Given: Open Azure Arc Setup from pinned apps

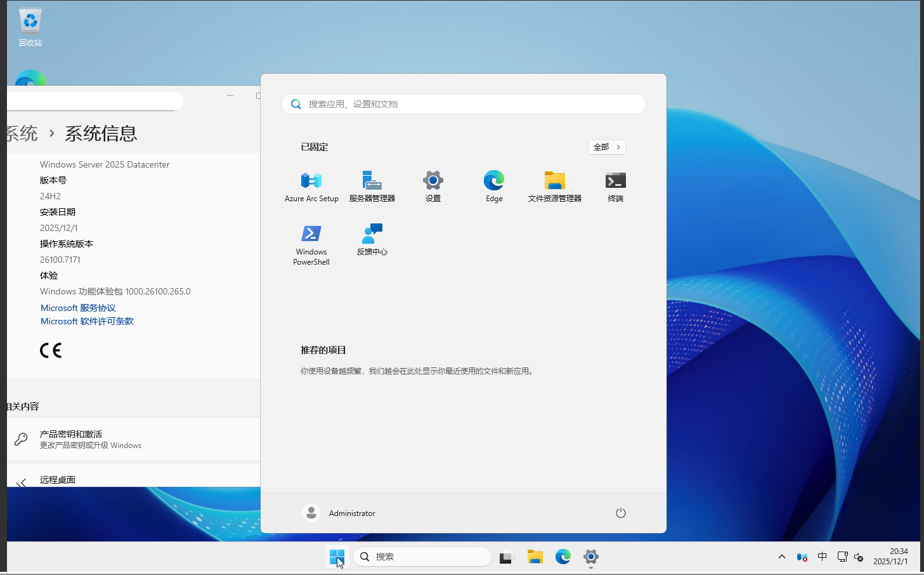Looking at the screenshot, I should 311,186.
